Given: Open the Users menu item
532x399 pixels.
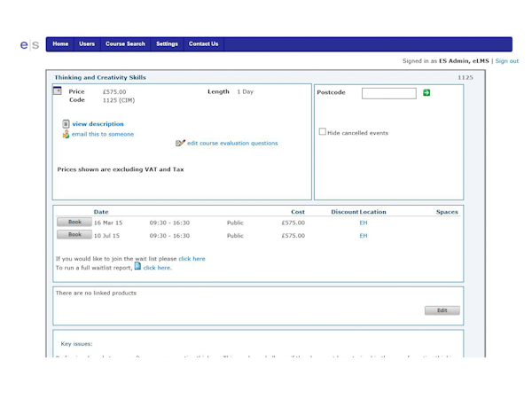Looking at the screenshot, I should pyautogui.click(x=87, y=44).
